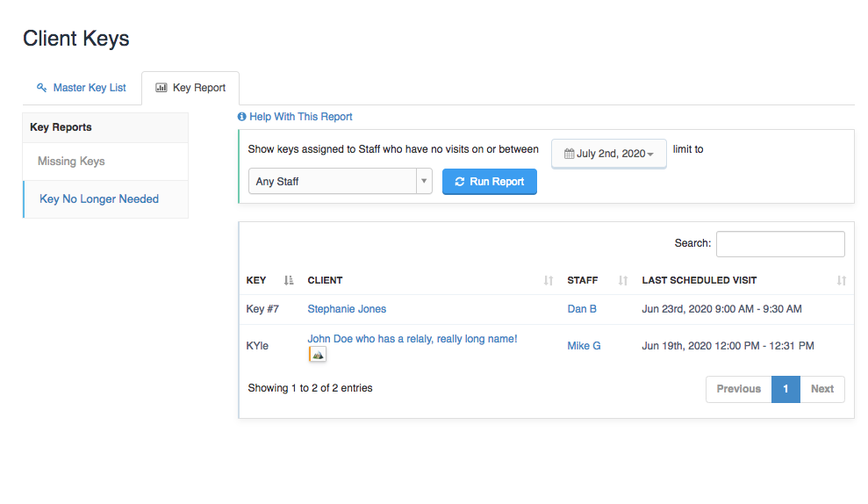Click the Jun 19th, 2020 visit cell

[728, 346]
